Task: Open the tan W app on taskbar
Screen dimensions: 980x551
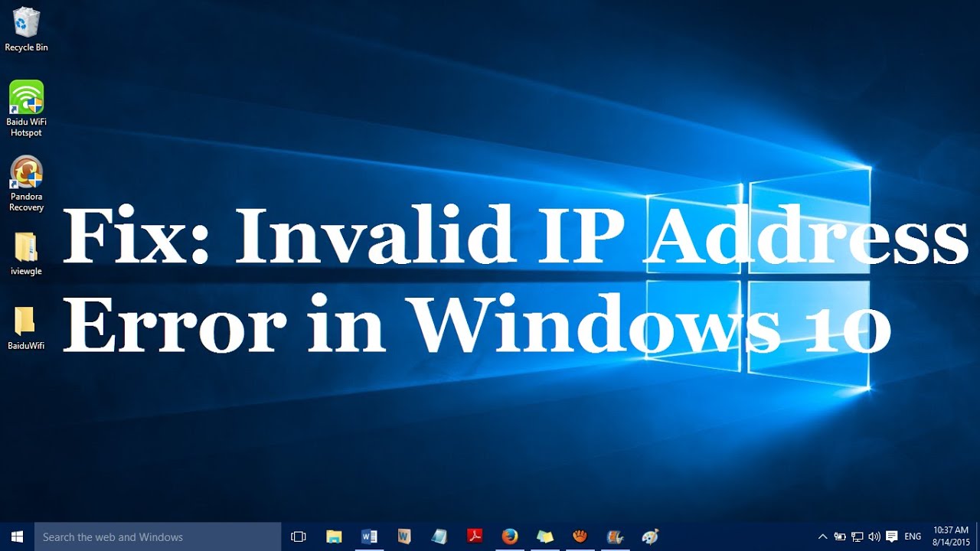Action: click(404, 536)
